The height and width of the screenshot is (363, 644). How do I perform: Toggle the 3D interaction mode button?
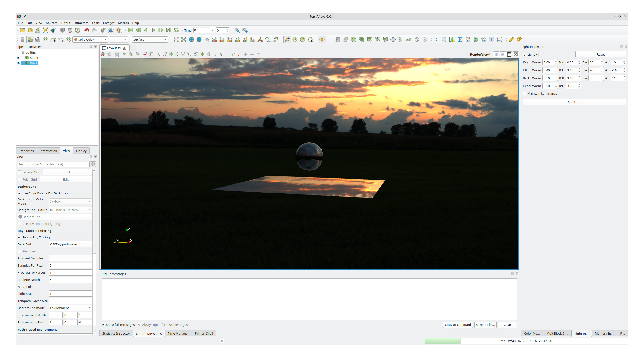[124, 55]
